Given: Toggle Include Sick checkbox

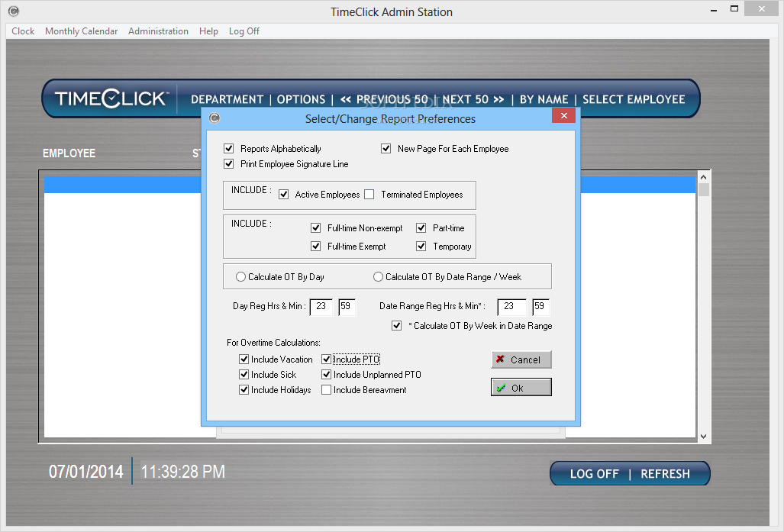Looking at the screenshot, I should click(244, 375).
